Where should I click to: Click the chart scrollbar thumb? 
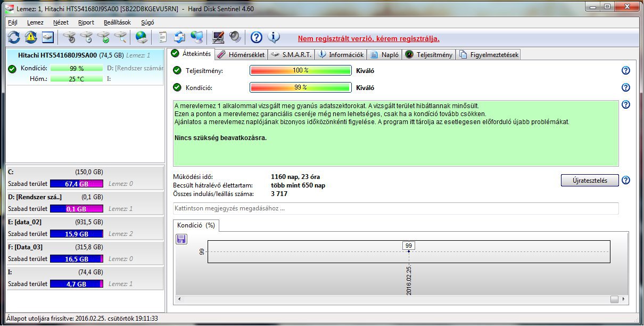pos(614,299)
